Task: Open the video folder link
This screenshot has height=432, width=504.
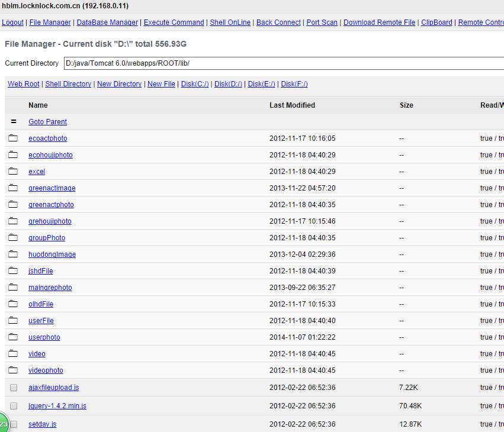Action: point(37,354)
